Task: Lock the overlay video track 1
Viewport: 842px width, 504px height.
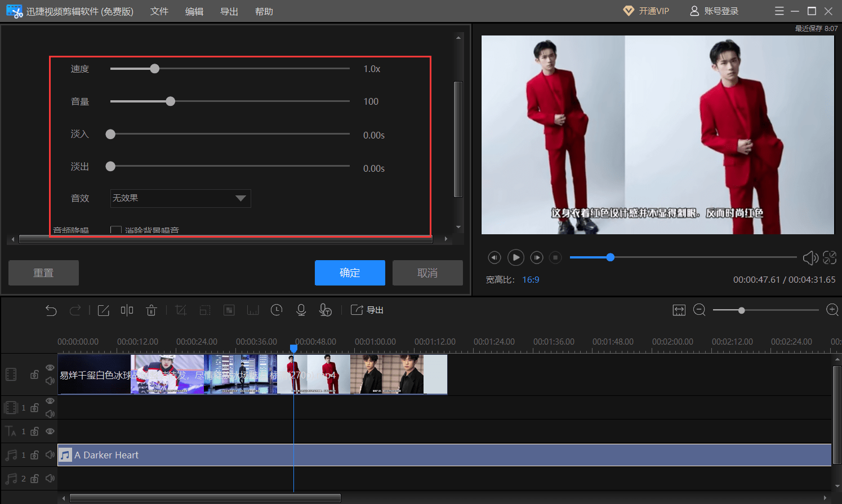Action: pyautogui.click(x=34, y=408)
